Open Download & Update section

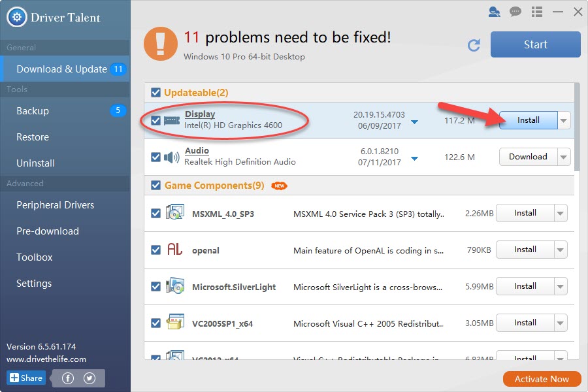(x=65, y=69)
